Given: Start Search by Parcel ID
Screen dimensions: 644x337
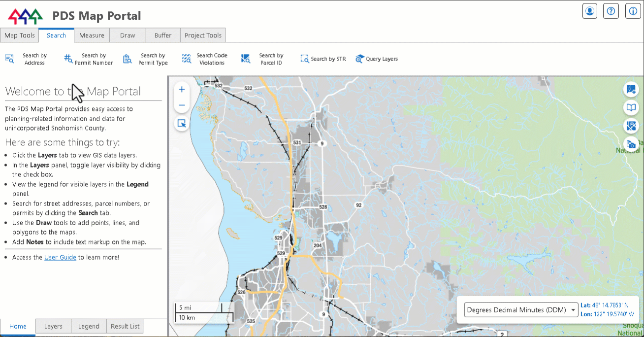Looking at the screenshot, I should click(262, 59).
